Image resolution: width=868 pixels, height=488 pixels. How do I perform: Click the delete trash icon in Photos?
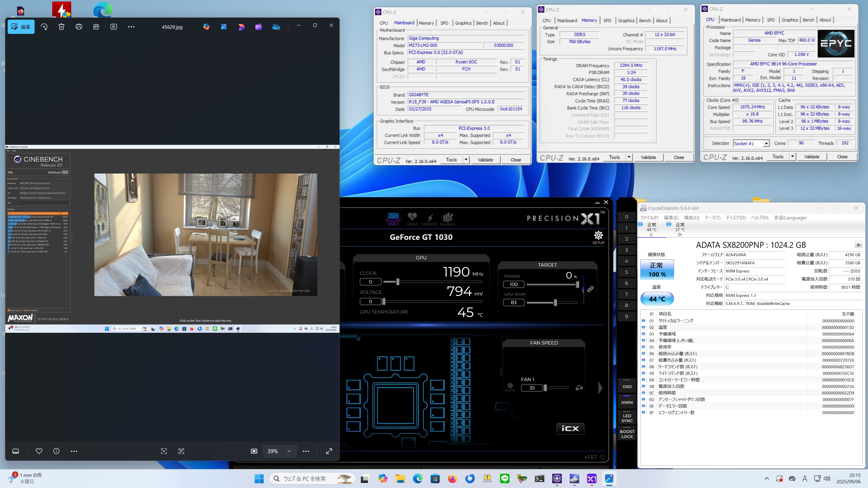click(61, 27)
